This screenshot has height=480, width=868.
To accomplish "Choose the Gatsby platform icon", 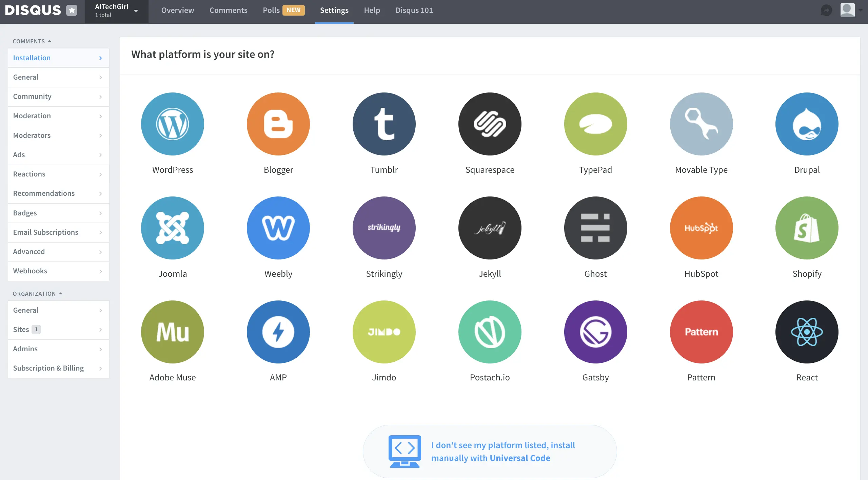I will point(596,332).
